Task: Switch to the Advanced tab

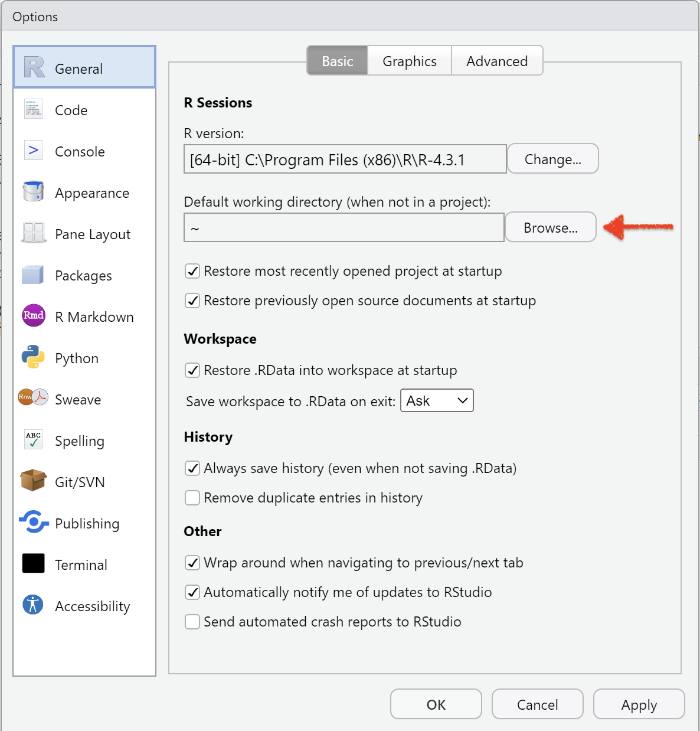Action: coord(497,61)
